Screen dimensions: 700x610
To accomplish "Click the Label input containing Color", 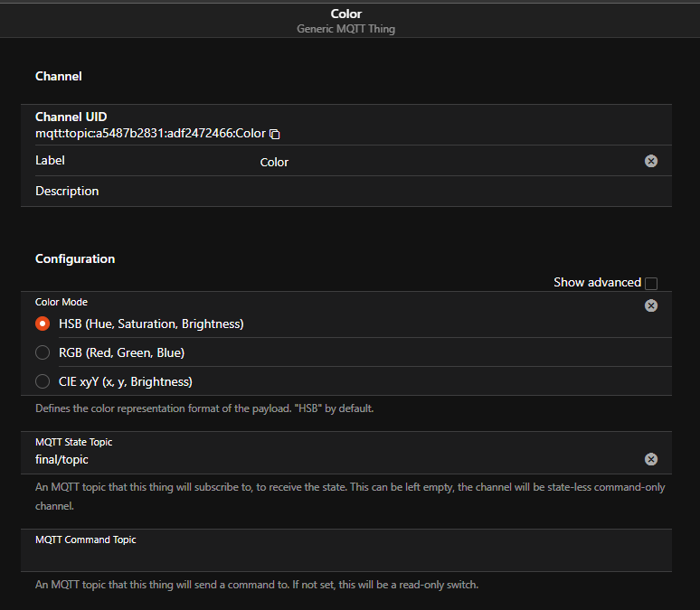I will click(x=449, y=162).
